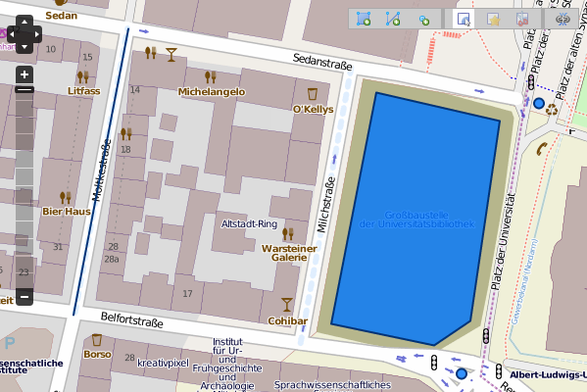Click house number 15
The height and width of the screenshot is (392, 587).
[x=87, y=57]
